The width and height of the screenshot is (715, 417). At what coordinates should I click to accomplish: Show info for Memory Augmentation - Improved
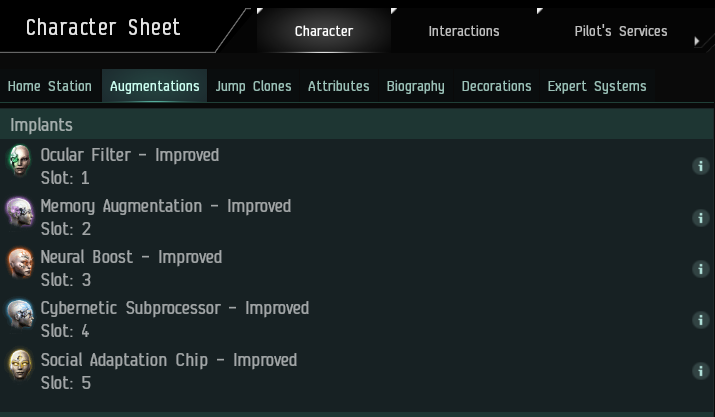coord(700,218)
